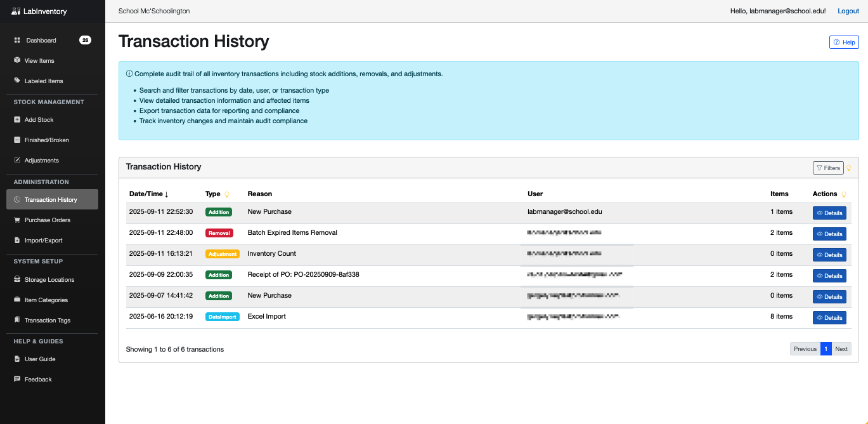Go to Next page of transactions
Viewport: 868px width, 424px height.
841,349
